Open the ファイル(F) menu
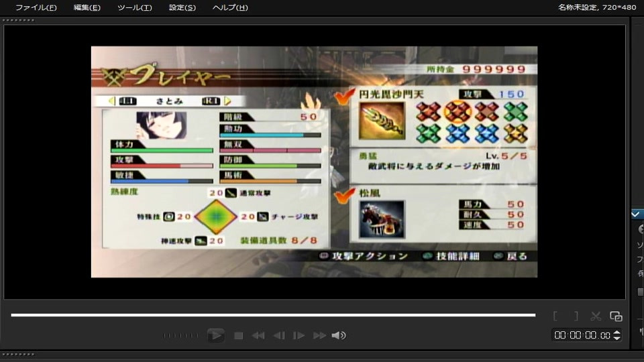Image resolution: width=644 pixels, height=362 pixels. tap(36, 7)
